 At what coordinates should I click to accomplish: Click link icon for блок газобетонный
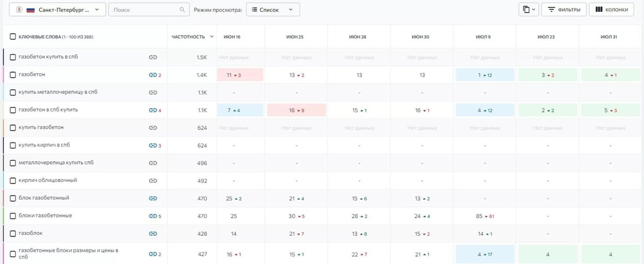pos(153,199)
